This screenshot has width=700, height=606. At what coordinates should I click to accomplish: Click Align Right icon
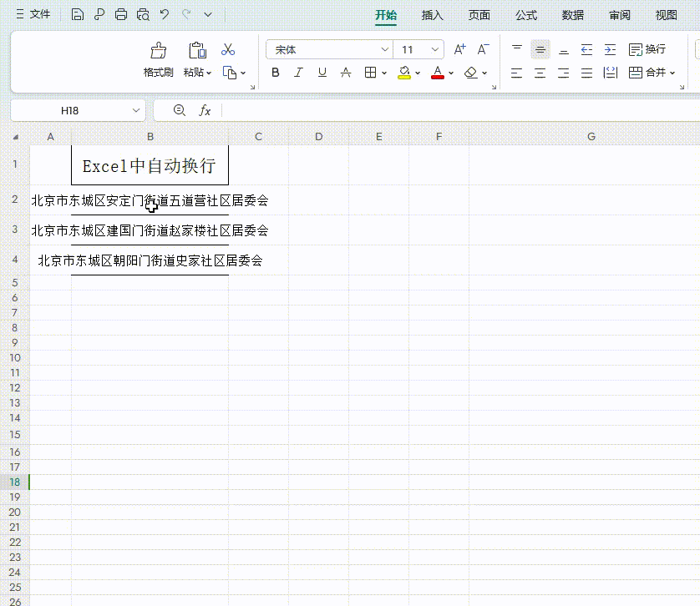pyautogui.click(x=563, y=73)
